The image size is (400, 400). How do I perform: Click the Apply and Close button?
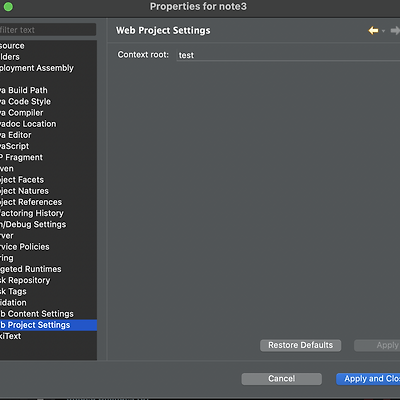[x=368, y=379]
